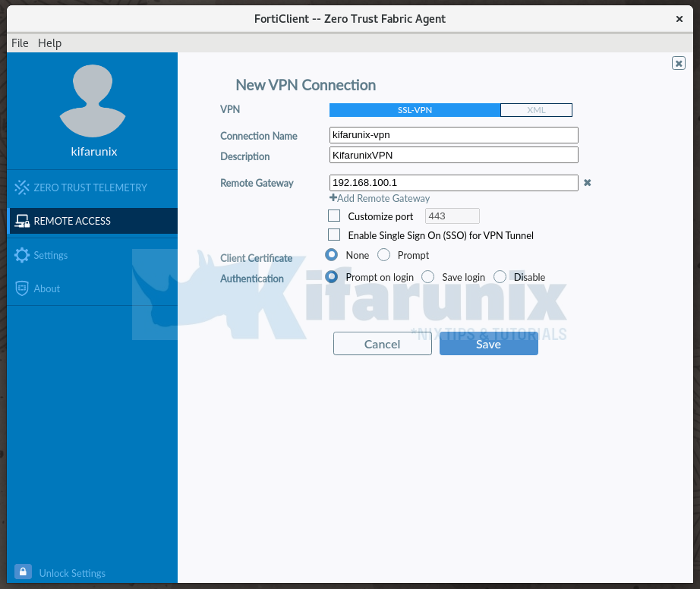700x589 pixels.
Task: Click the Client Certificate label
Action: pos(257,258)
